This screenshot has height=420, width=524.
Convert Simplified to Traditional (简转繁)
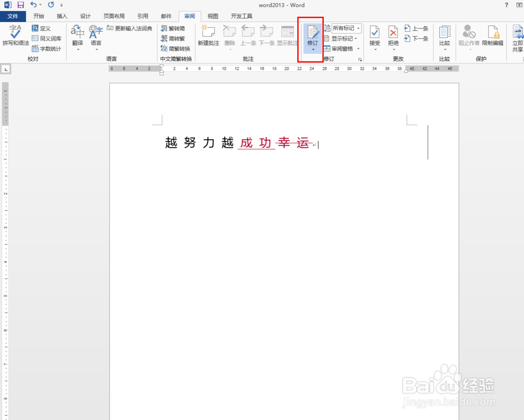pyautogui.click(x=173, y=38)
